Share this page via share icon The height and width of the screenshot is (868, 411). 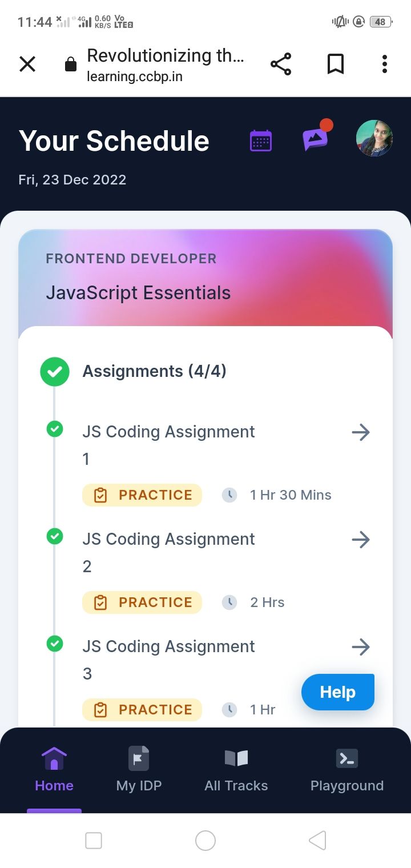[x=281, y=64]
